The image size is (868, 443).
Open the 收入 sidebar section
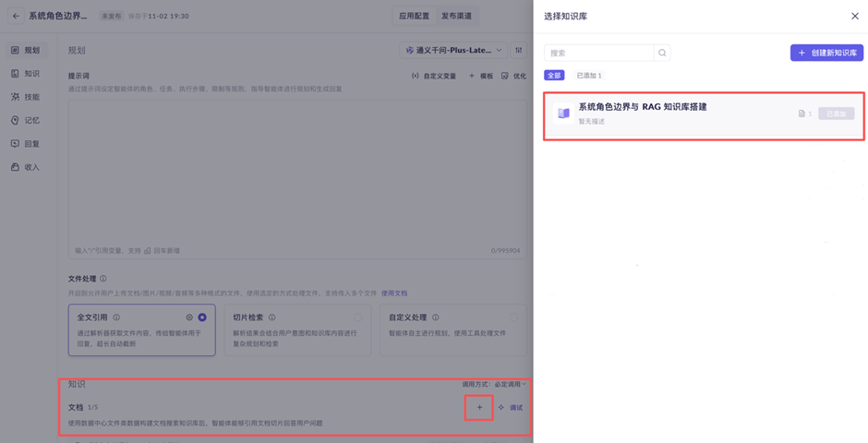[27, 167]
